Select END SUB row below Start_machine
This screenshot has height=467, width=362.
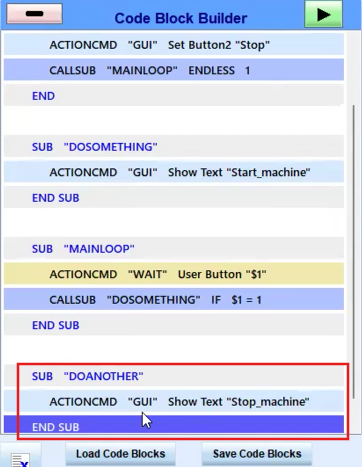[174, 198]
